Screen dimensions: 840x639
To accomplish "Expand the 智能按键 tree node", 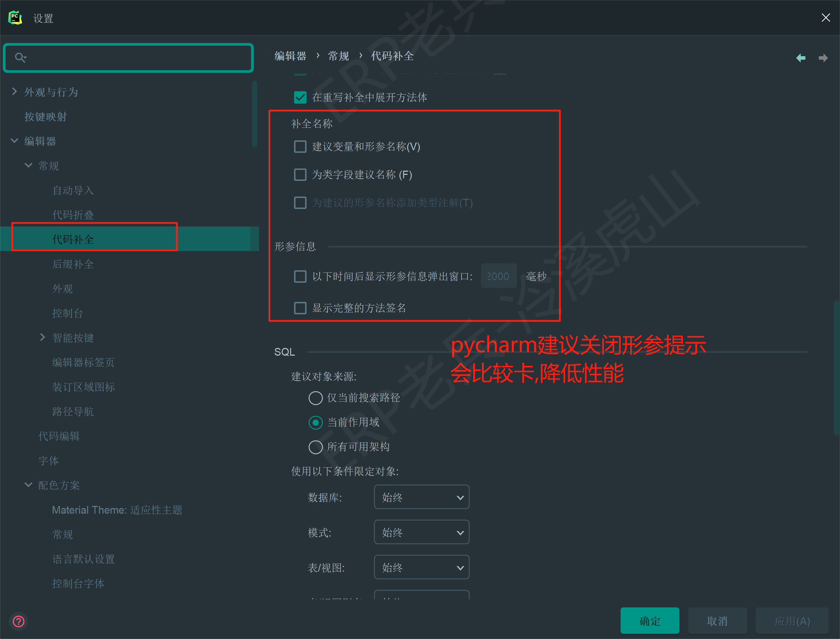I will [x=42, y=337].
